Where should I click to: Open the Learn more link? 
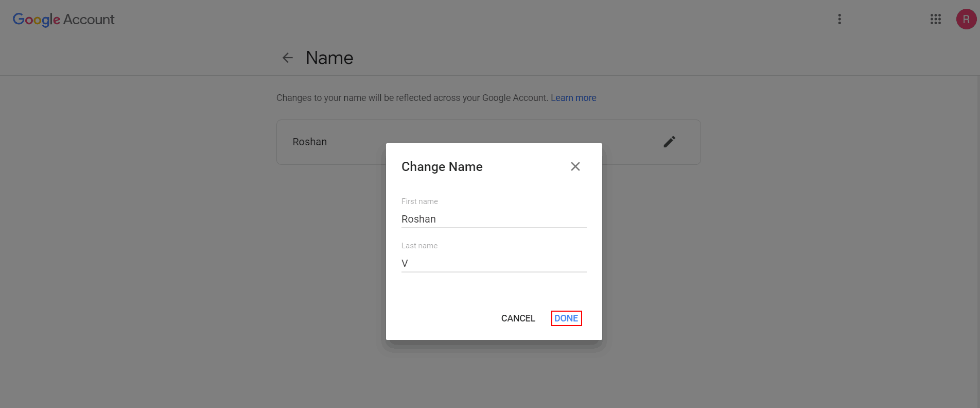[573, 98]
